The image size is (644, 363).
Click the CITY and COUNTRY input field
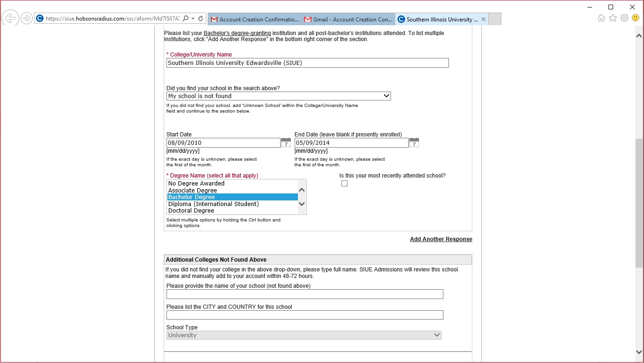pyautogui.click(x=304, y=315)
